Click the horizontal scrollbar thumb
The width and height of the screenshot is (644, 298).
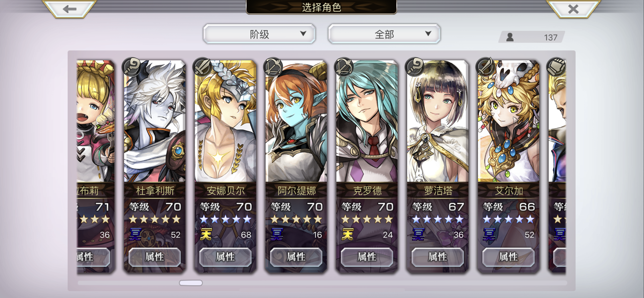[191, 283]
